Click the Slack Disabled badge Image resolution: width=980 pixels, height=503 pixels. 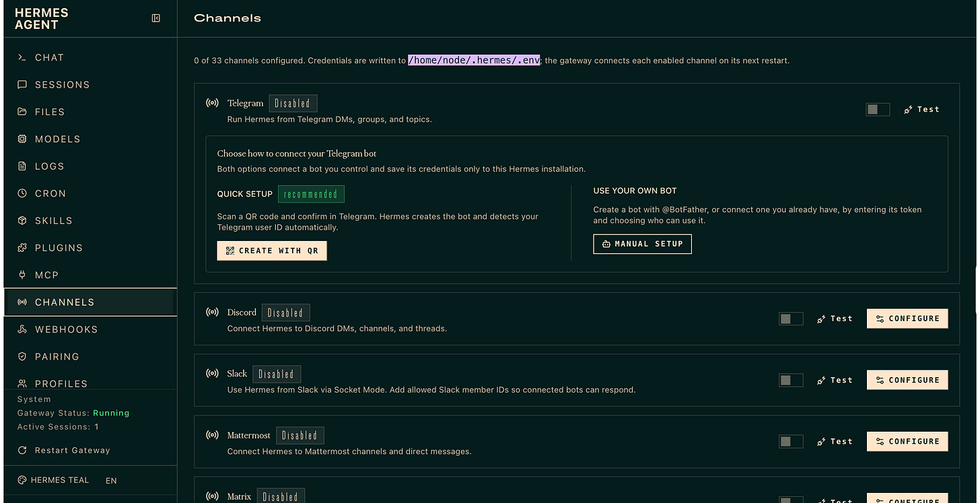pyautogui.click(x=277, y=374)
